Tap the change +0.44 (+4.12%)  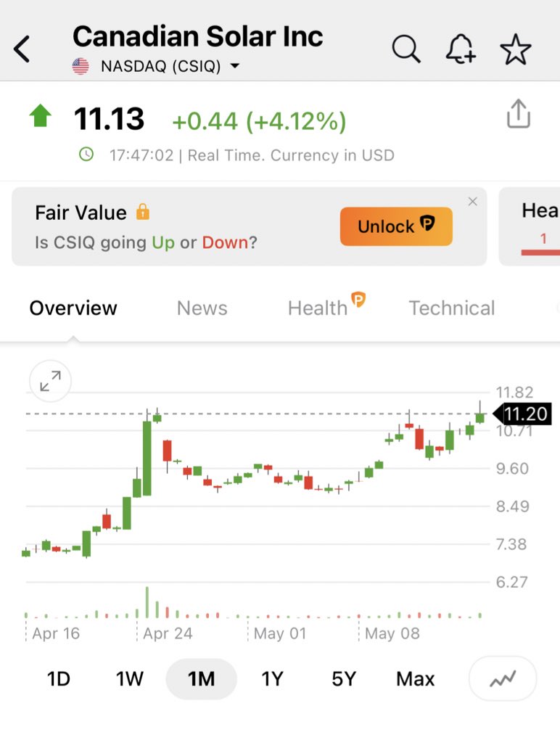point(259,121)
